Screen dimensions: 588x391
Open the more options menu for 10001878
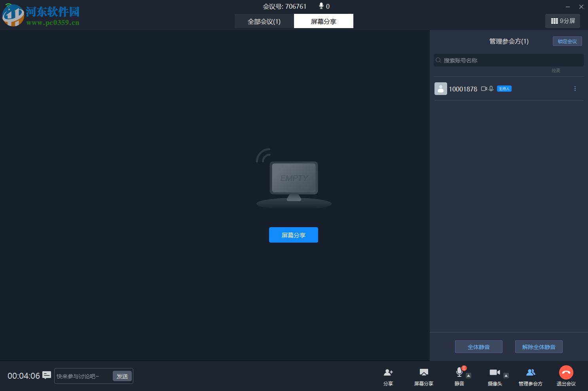coord(575,89)
